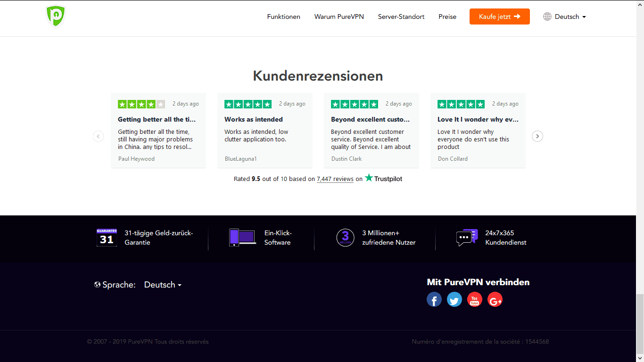Viewport: 644px width, 362px height.
Task: Click star rating on Dustin Clark review
Action: (x=355, y=104)
